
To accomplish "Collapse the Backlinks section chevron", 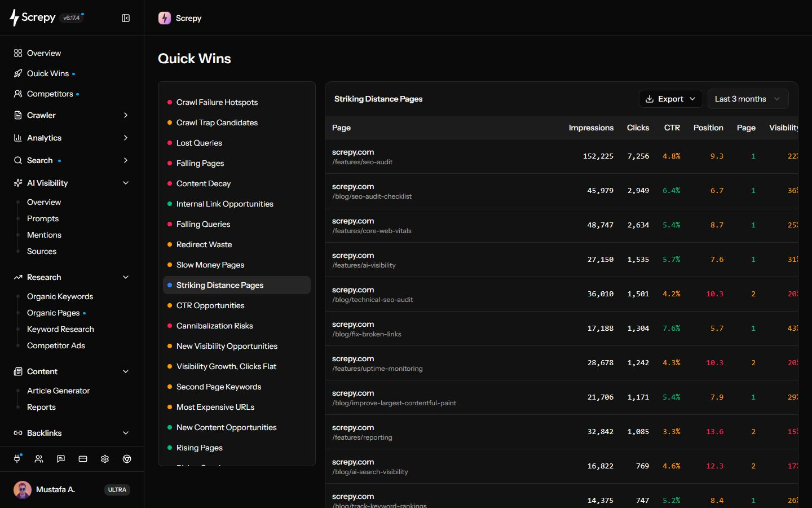I will click(x=126, y=433).
